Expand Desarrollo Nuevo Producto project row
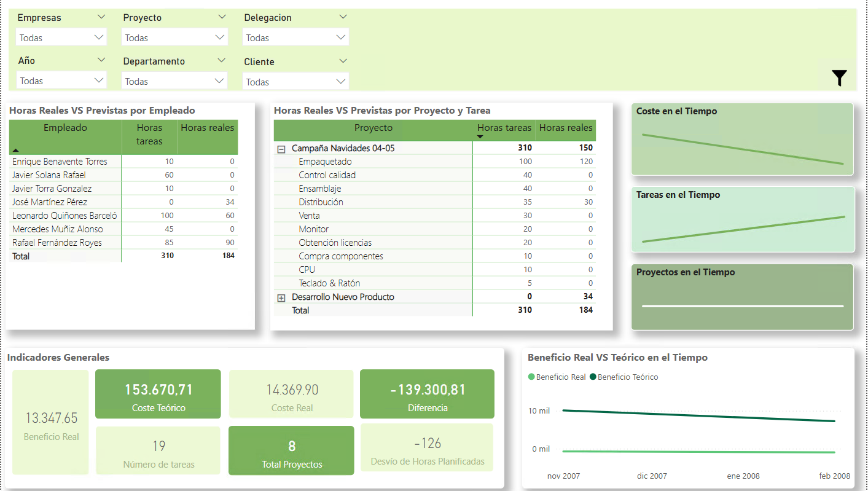This screenshot has height=491, width=868. click(x=281, y=297)
